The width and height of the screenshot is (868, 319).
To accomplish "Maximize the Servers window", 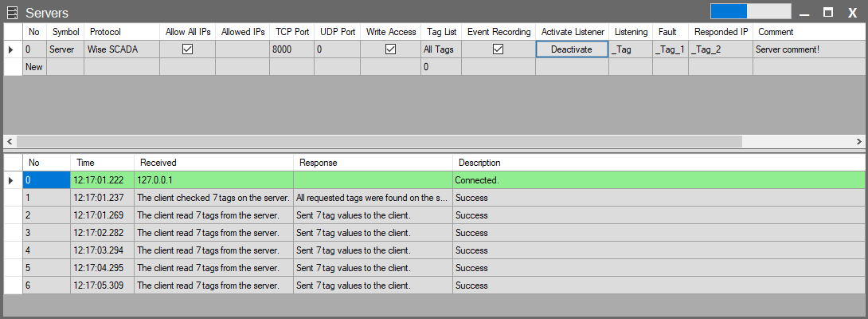I will [828, 13].
